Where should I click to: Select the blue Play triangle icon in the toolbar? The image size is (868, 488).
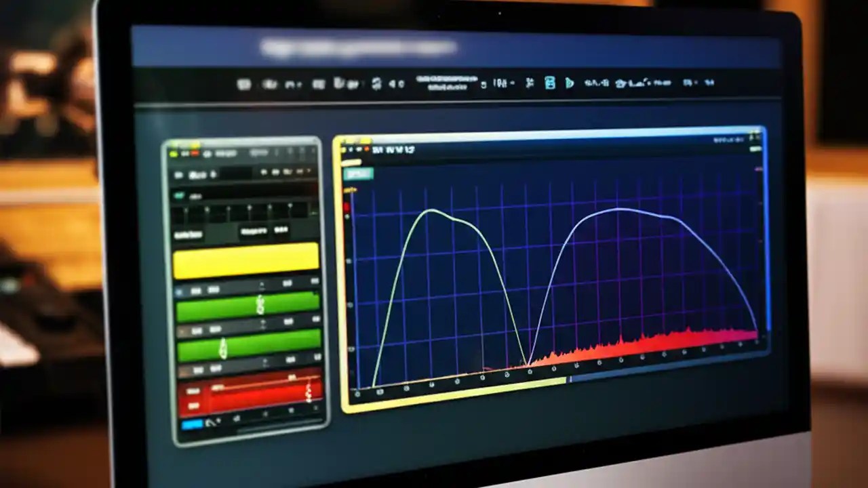[570, 84]
